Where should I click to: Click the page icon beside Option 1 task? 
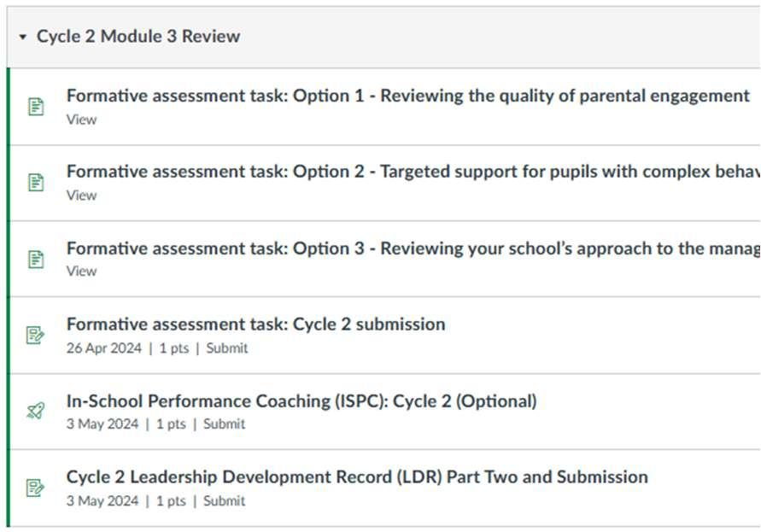36,107
